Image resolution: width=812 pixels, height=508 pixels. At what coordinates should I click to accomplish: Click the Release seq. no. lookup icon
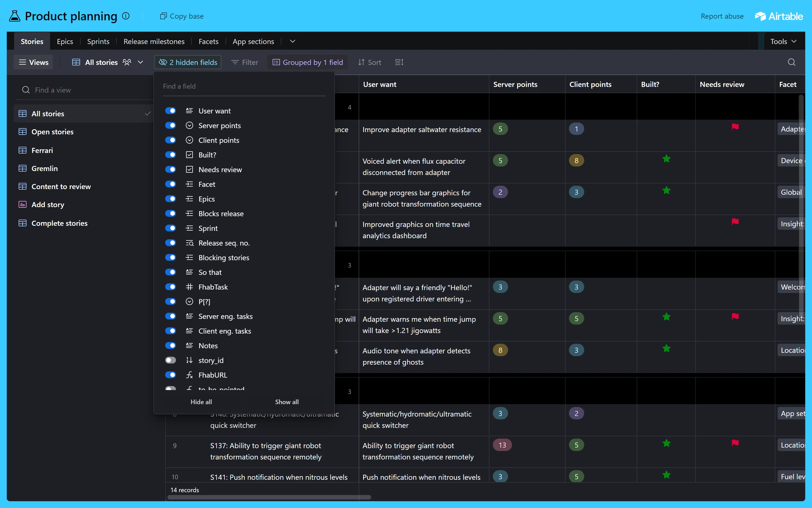click(x=189, y=243)
